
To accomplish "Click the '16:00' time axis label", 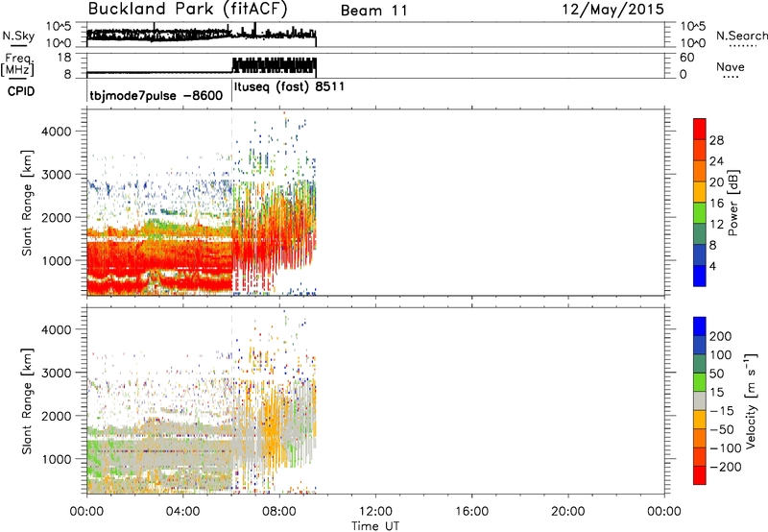I will point(471,512).
